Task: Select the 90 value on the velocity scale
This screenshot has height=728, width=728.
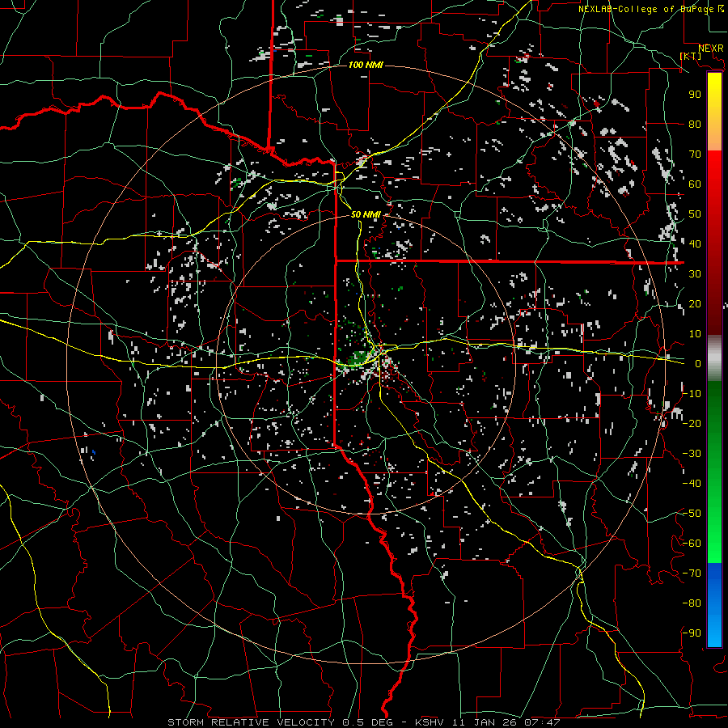Action: 695,95
